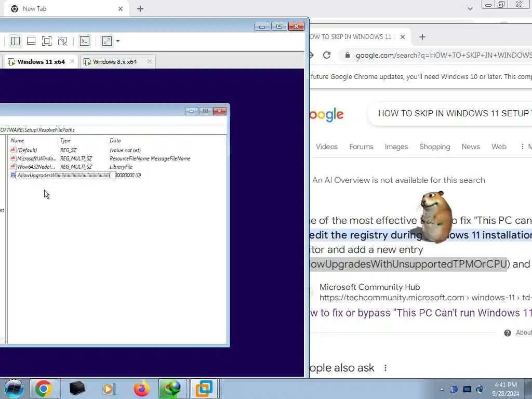Open People also ask options menu

[x=385, y=368]
